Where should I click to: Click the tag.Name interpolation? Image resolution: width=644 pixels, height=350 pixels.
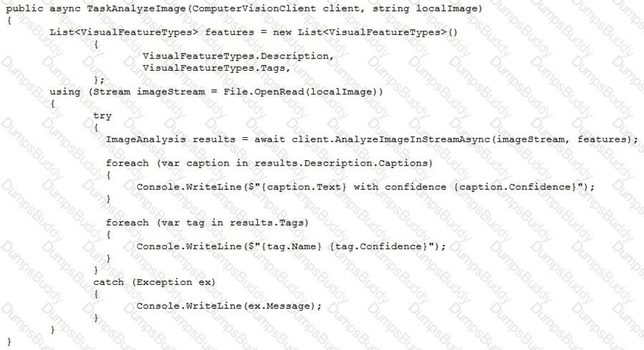point(291,246)
